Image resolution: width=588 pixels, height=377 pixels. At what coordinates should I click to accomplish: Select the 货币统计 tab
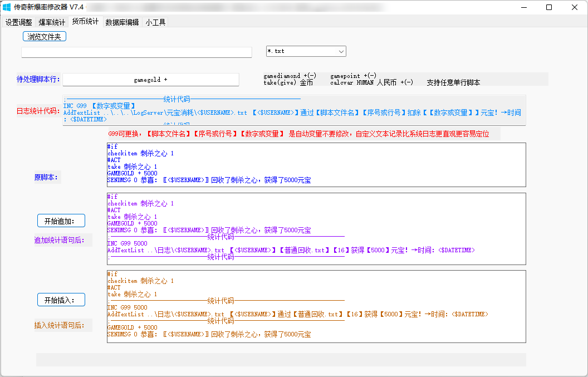coord(85,22)
